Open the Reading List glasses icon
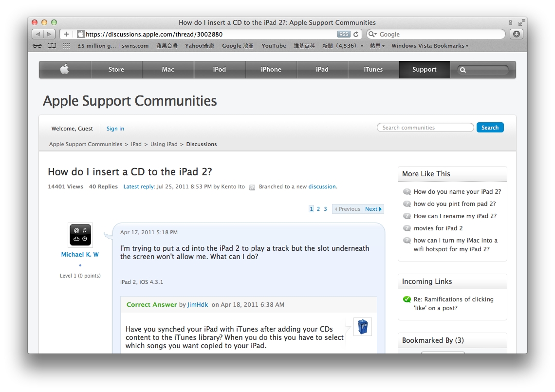 point(37,45)
